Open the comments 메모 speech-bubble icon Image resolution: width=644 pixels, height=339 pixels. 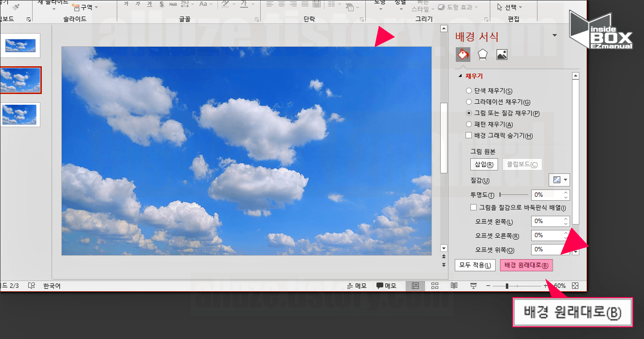click(x=386, y=286)
